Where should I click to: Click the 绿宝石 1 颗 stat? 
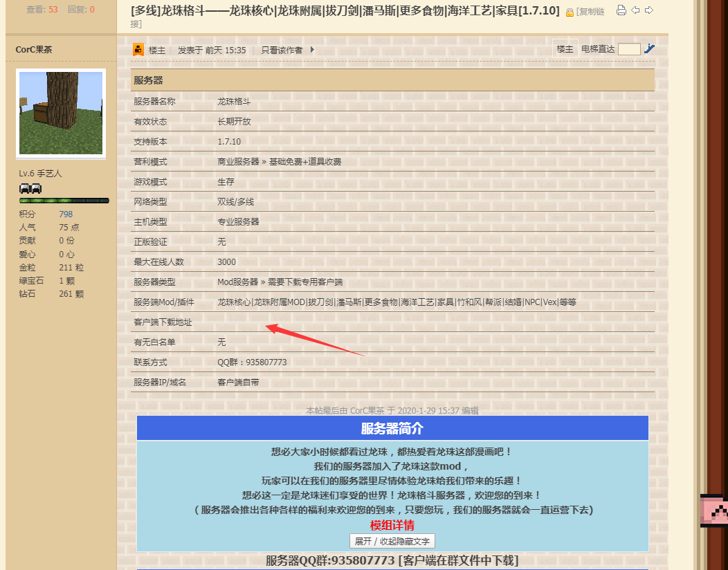[x=46, y=281]
